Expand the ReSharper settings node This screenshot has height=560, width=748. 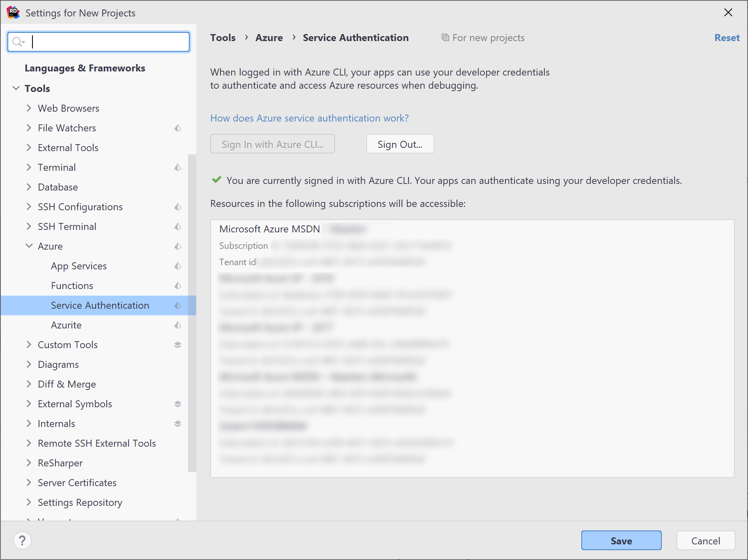29,463
